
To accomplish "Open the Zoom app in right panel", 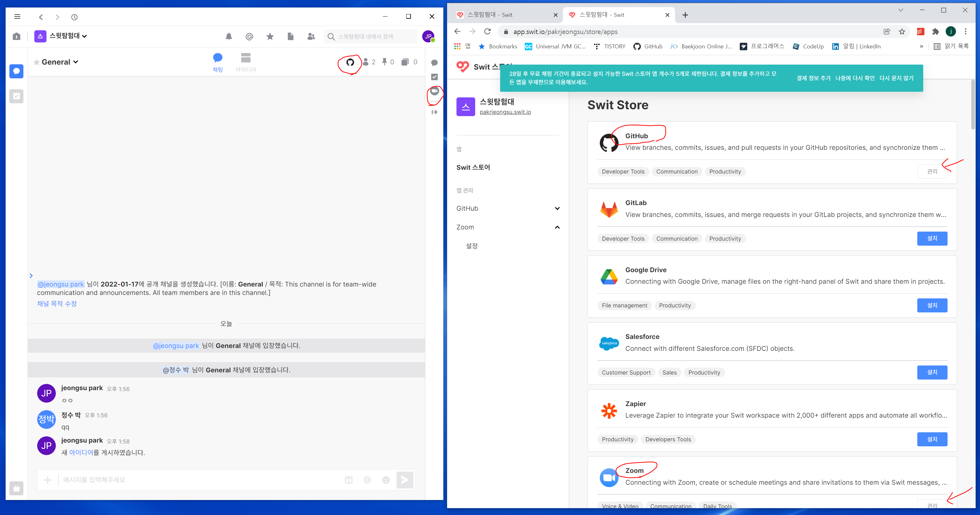I will coord(434,91).
